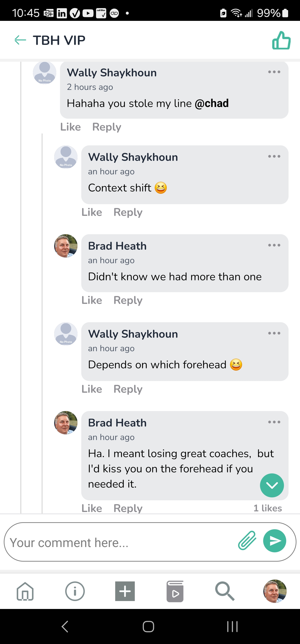Tap the plus create-post icon
300x644 pixels.
125,591
